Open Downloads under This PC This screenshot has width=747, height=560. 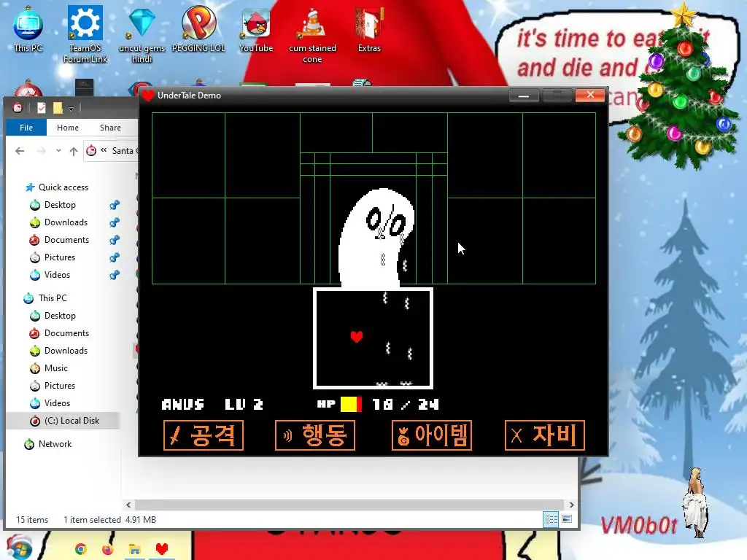pos(66,351)
